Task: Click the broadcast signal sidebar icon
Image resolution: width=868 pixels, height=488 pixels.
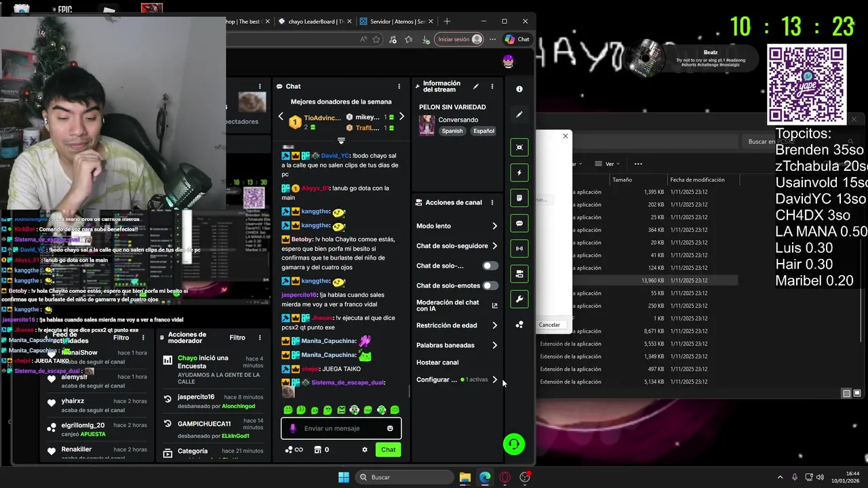Action: click(x=519, y=249)
